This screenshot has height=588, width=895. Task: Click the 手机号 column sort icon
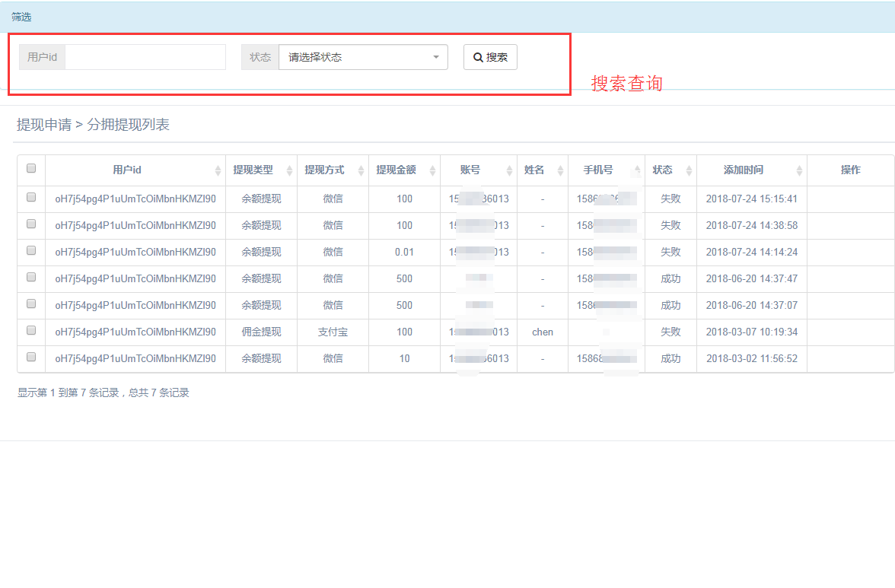point(637,170)
